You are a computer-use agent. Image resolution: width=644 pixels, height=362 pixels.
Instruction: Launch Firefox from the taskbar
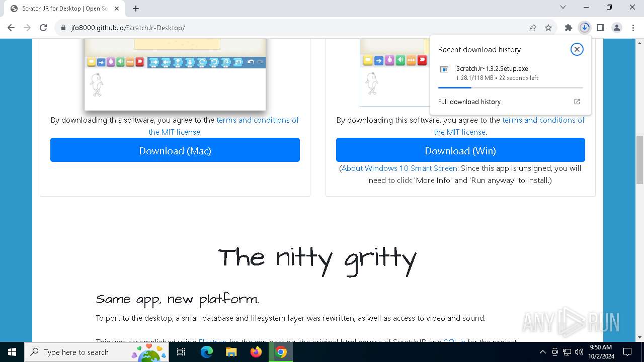coord(256,352)
